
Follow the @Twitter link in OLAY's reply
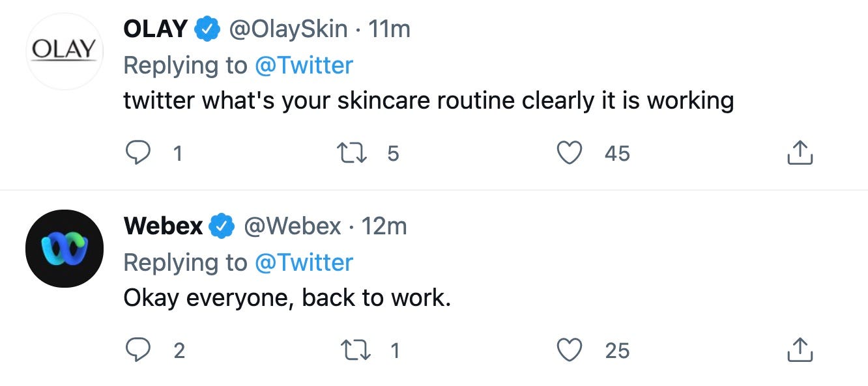pos(304,65)
